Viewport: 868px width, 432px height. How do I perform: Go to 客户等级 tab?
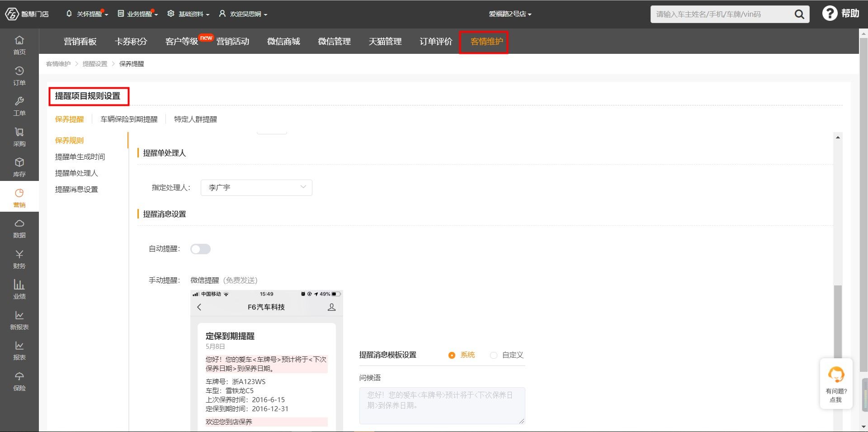pos(182,42)
